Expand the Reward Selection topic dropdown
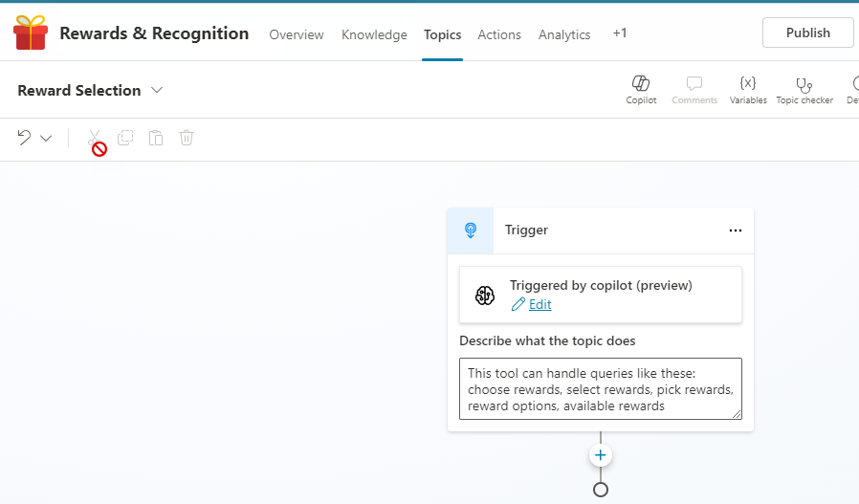 tap(157, 90)
